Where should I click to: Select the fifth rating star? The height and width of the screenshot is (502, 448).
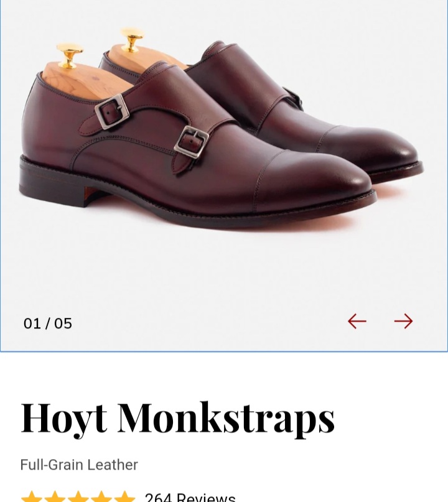[124, 496]
